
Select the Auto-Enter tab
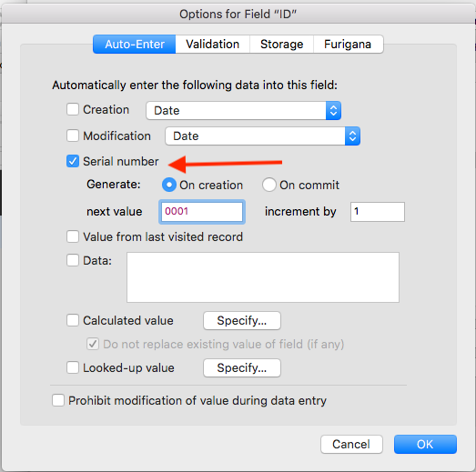(x=135, y=45)
